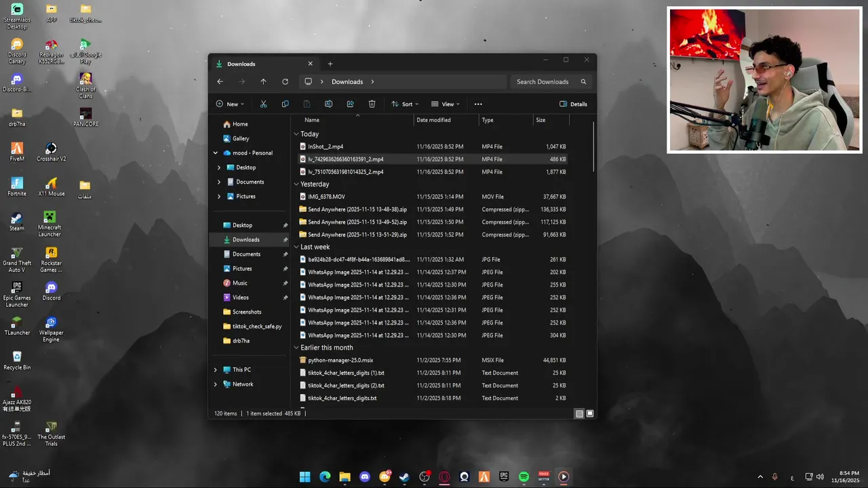Delete the selected file with trash icon
This screenshot has height=488, width=868.
[372, 104]
